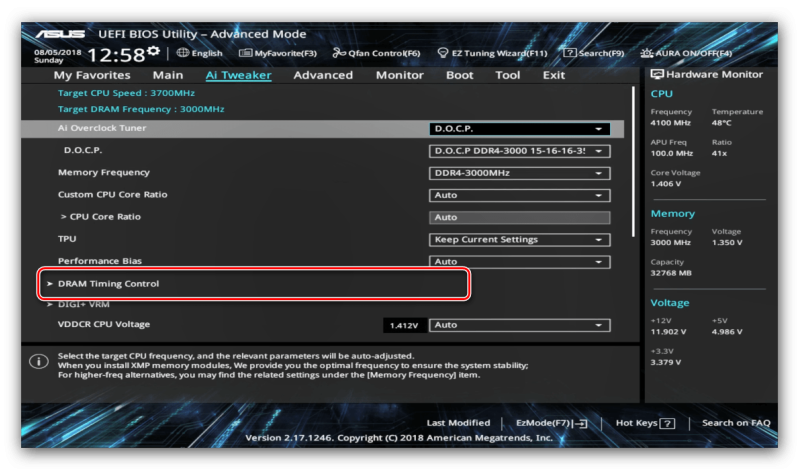Click the 08/05/2018 date display

[58, 52]
